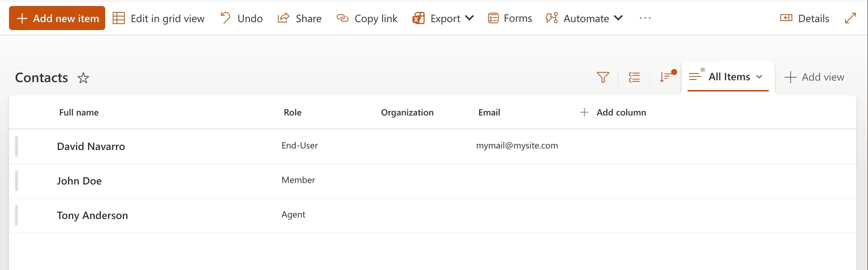Favorite the Contacts list with star
This screenshot has width=868, height=270.
pos(83,78)
